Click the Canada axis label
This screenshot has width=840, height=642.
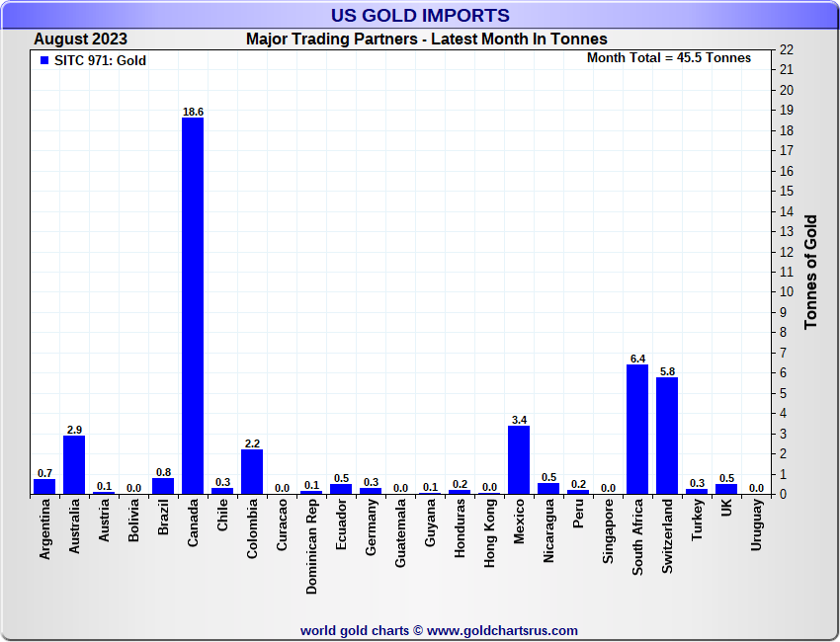(193, 523)
